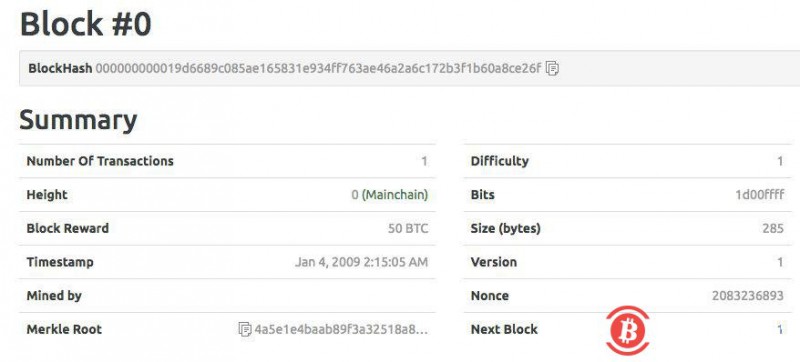The image size is (800, 362).
Task: Open Next Block link number 1
Action: 780,329
